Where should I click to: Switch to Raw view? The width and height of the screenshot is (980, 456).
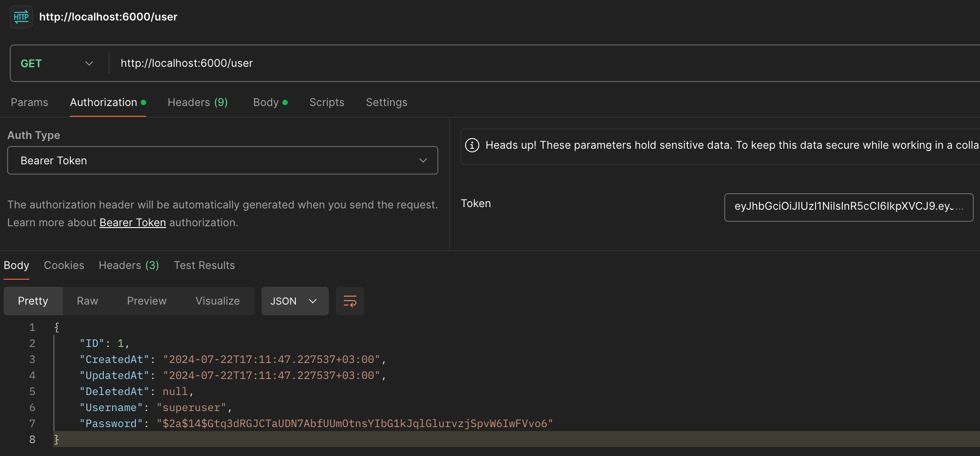point(87,301)
